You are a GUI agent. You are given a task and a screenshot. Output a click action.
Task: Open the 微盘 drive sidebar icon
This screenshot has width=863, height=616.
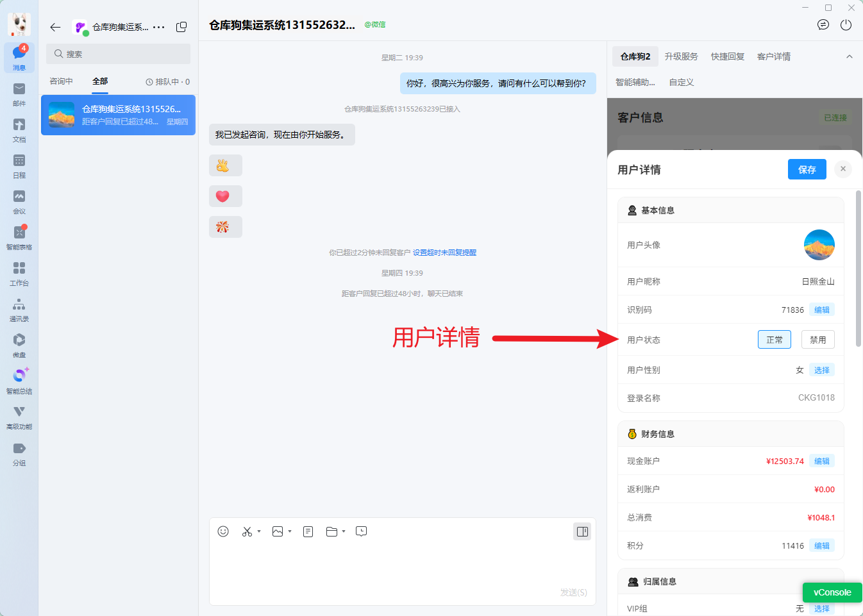point(19,345)
